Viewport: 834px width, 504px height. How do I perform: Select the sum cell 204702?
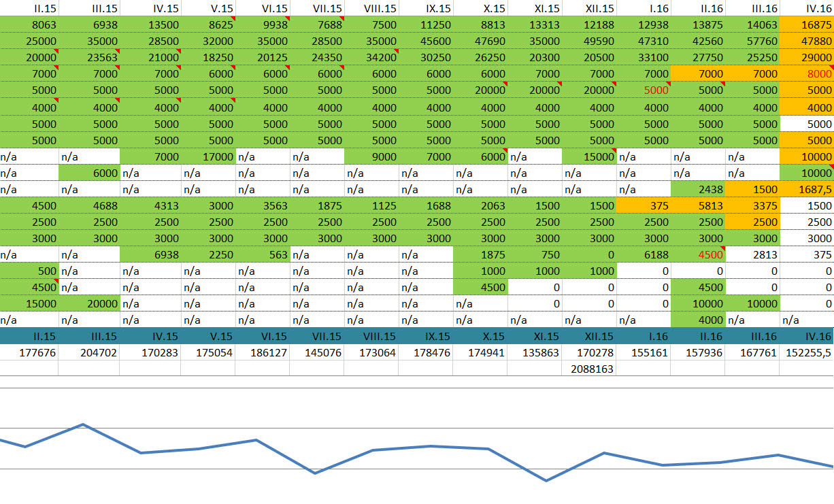pos(89,352)
